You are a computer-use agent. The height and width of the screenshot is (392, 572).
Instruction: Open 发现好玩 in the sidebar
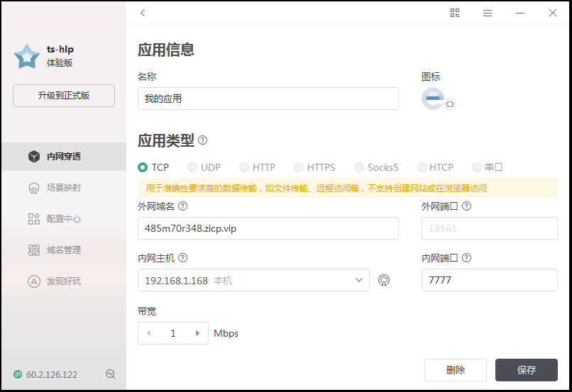[x=64, y=281]
